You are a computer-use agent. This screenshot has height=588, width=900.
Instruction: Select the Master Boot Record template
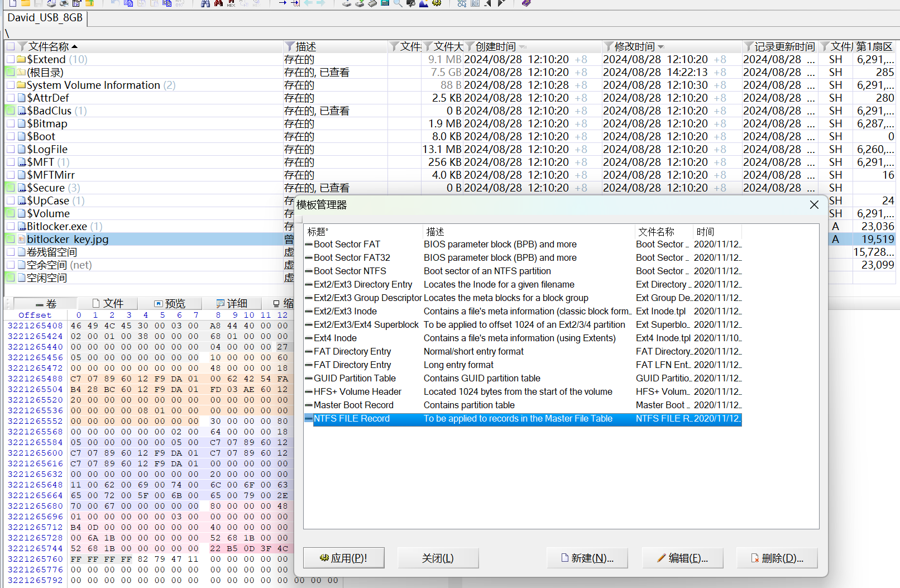click(523, 405)
